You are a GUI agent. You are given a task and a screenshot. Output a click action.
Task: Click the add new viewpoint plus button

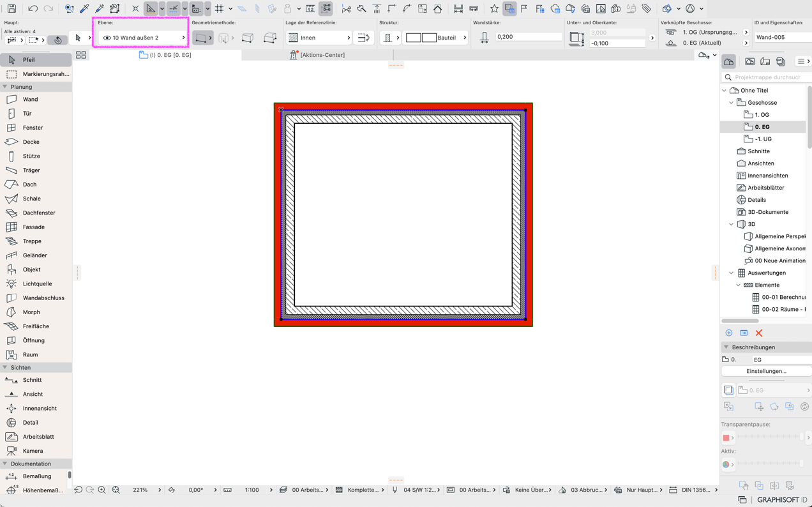click(x=729, y=333)
